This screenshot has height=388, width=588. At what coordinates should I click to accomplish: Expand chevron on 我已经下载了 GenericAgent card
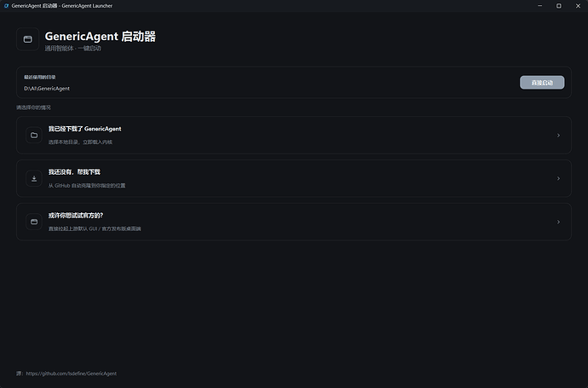[x=558, y=135]
